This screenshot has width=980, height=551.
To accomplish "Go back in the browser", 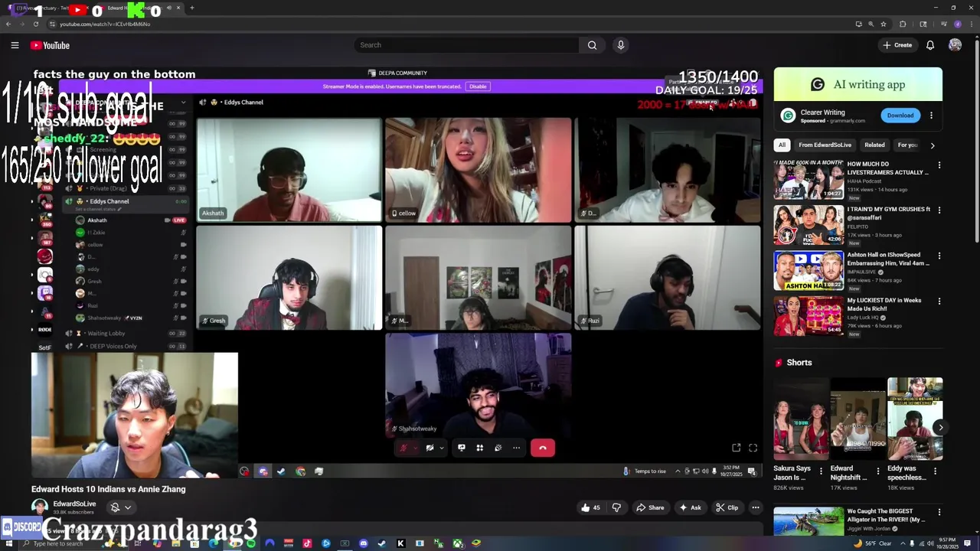I will [x=8, y=24].
